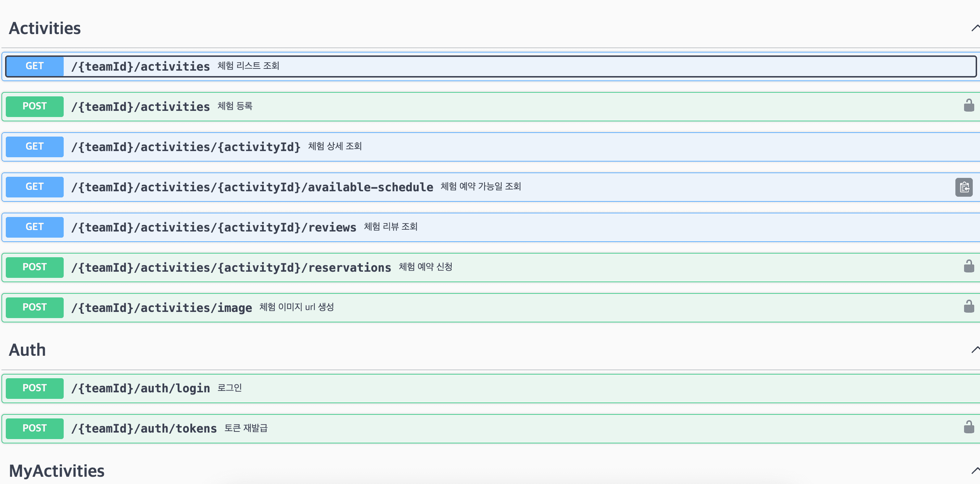
Task: Click lock icon on POST activities 체험 등록
Action: [x=968, y=105]
